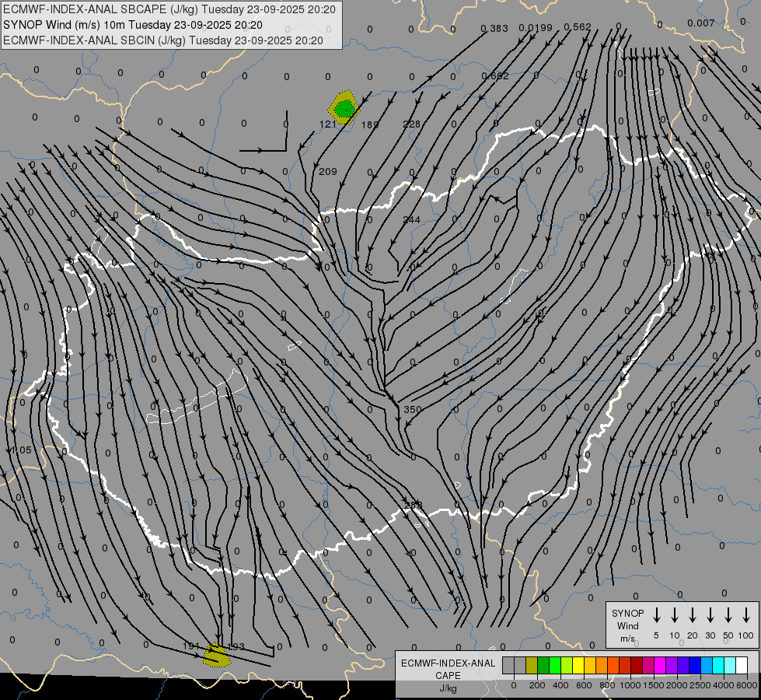Click the green CAPE patch near value 121
Screen dimensions: 761x700
(x=344, y=108)
